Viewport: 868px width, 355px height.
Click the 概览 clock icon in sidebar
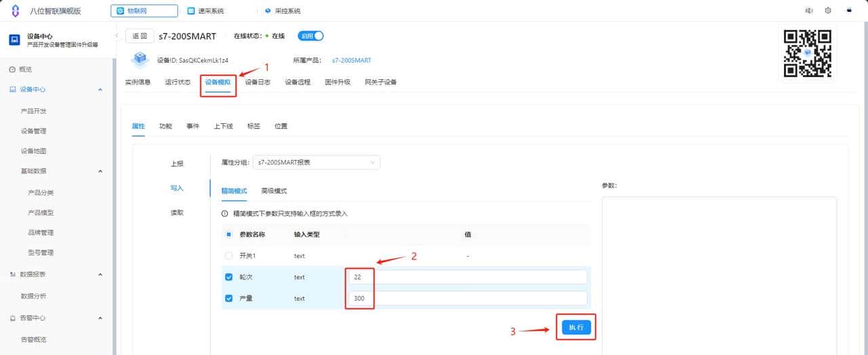tap(12, 69)
